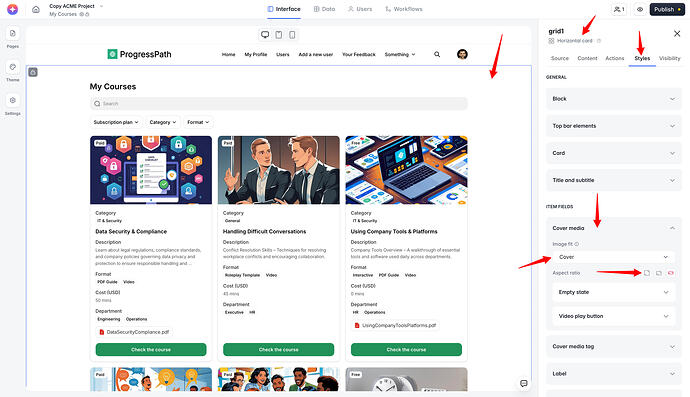The width and height of the screenshot is (690, 397).
Task: Click the app logo in top-left corner
Action: click(x=12, y=9)
